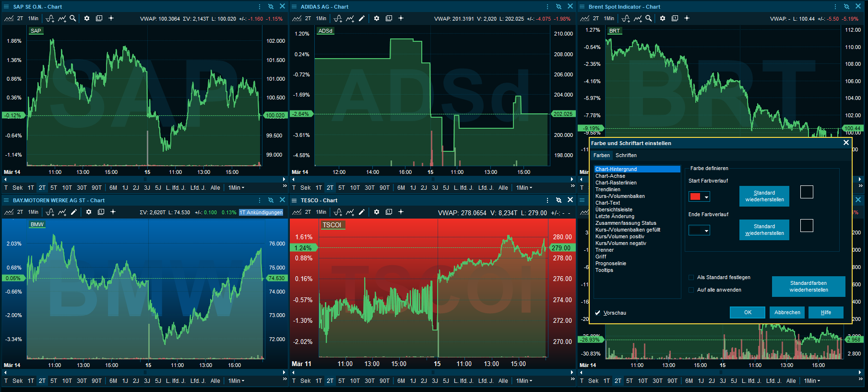
Task: Click add comparison line icon in Brent chart
Action: tap(637, 18)
